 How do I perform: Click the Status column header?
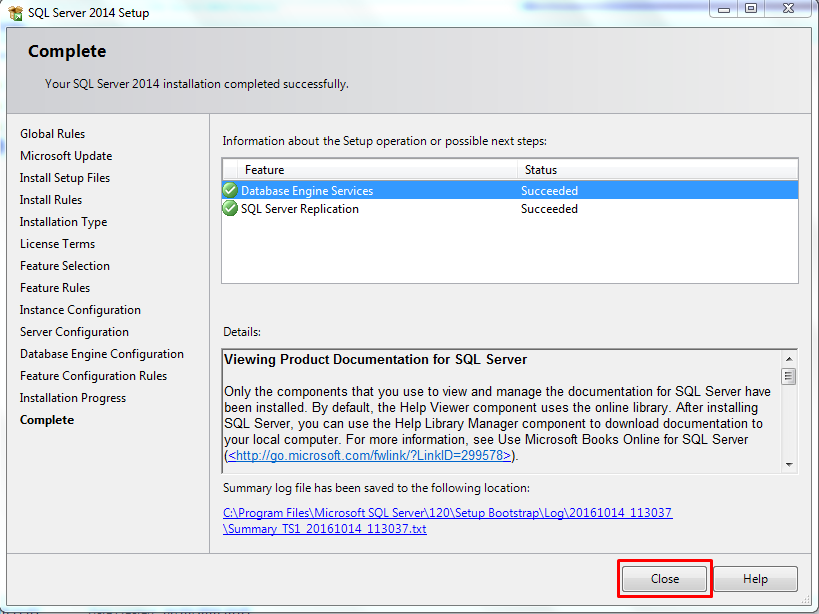[658, 170]
